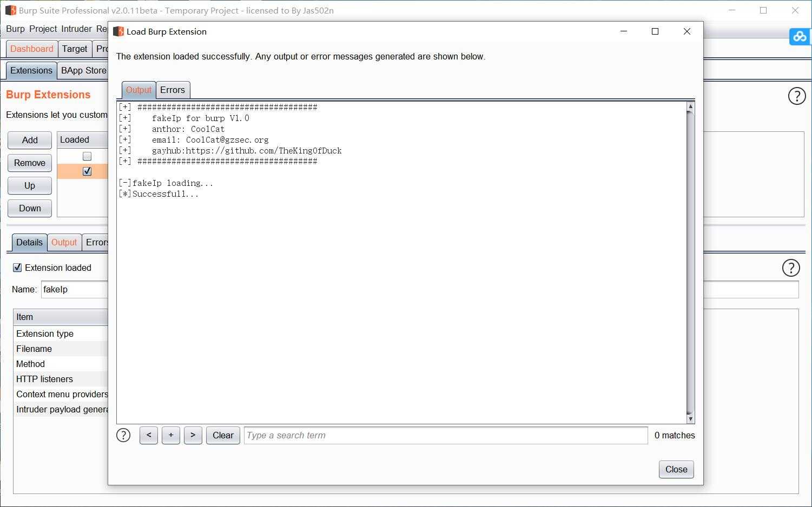This screenshot has height=507, width=812.
Task: Select the Method row
Action: coord(61,364)
